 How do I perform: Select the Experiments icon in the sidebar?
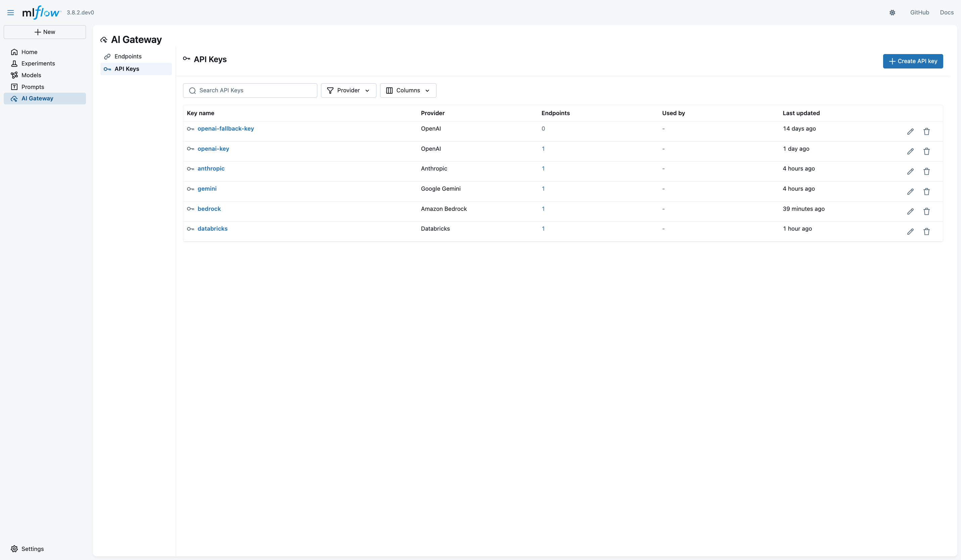pyautogui.click(x=14, y=63)
